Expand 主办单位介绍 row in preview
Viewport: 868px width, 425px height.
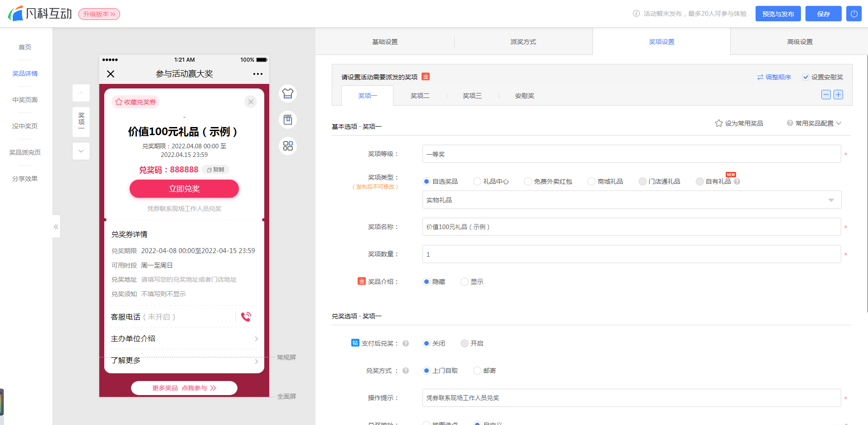click(x=184, y=338)
